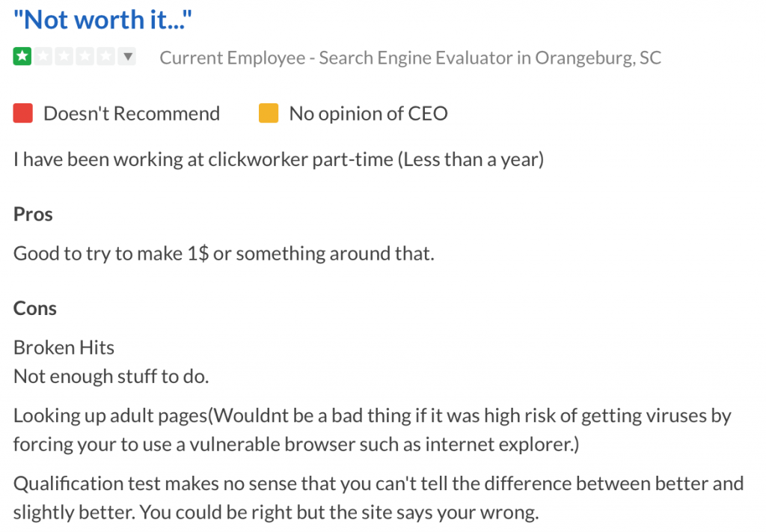Click the fourth gray rating star
Screen dimensions: 766x532
85,57
